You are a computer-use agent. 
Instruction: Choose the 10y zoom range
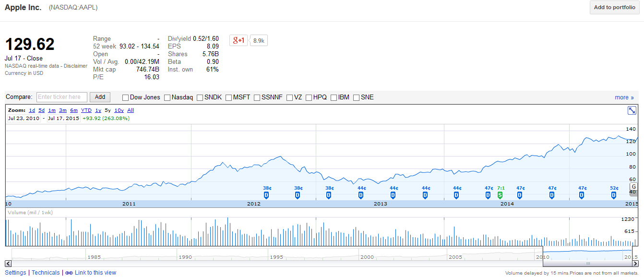pyautogui.click(x=119, y=110)
